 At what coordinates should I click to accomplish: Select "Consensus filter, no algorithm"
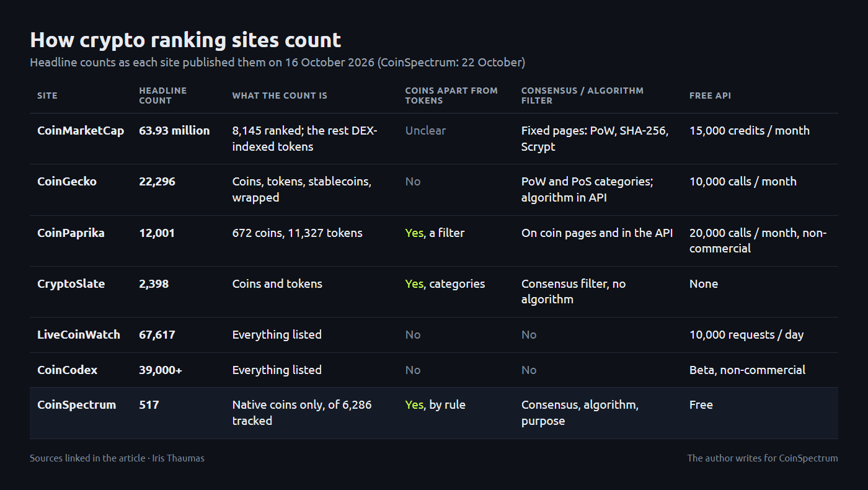573,292
